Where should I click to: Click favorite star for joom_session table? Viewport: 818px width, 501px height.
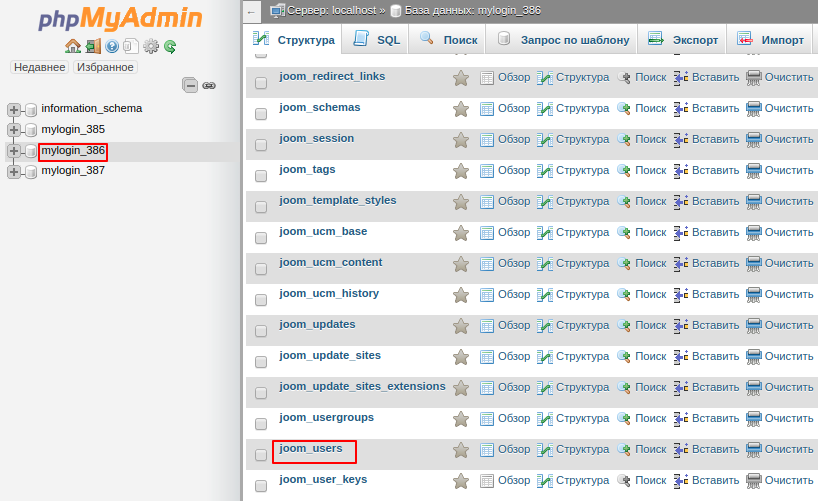click(x=461, y=140)
